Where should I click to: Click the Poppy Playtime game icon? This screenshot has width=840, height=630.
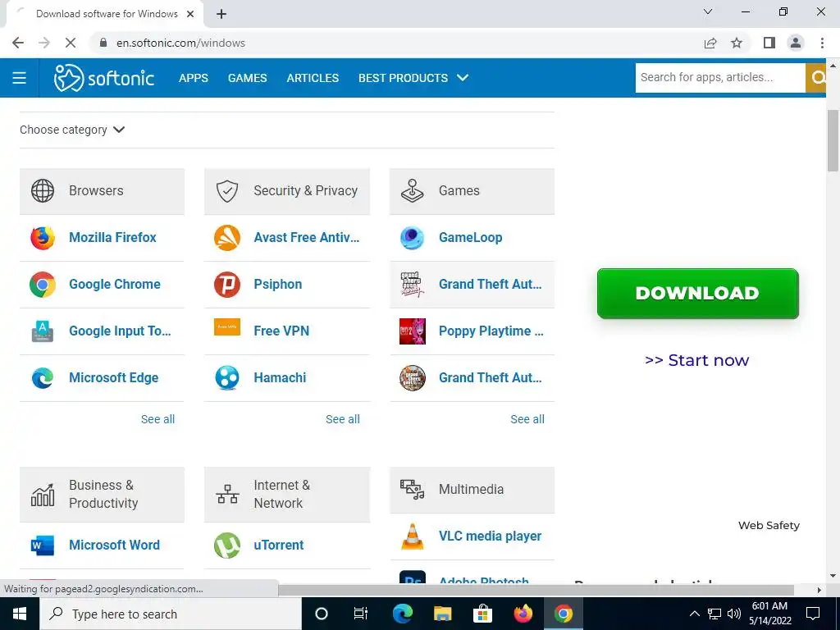point(413,331)
